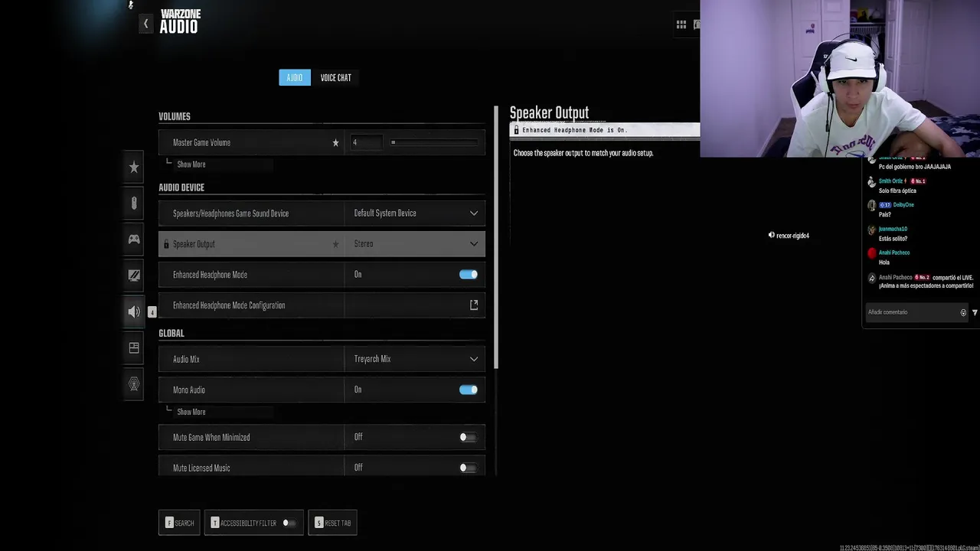Turn off Enhanced Headphone Mode switch
This screenshot has height=551, width=980.
point(468,275)
